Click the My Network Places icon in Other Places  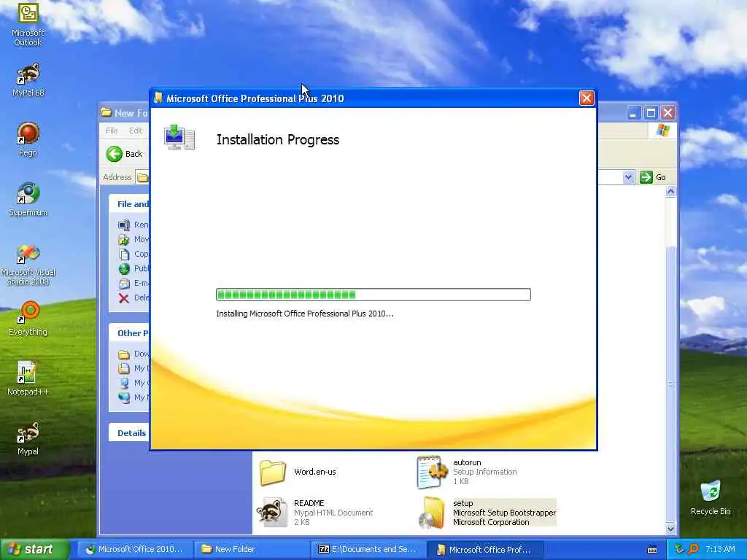point(124,397)
